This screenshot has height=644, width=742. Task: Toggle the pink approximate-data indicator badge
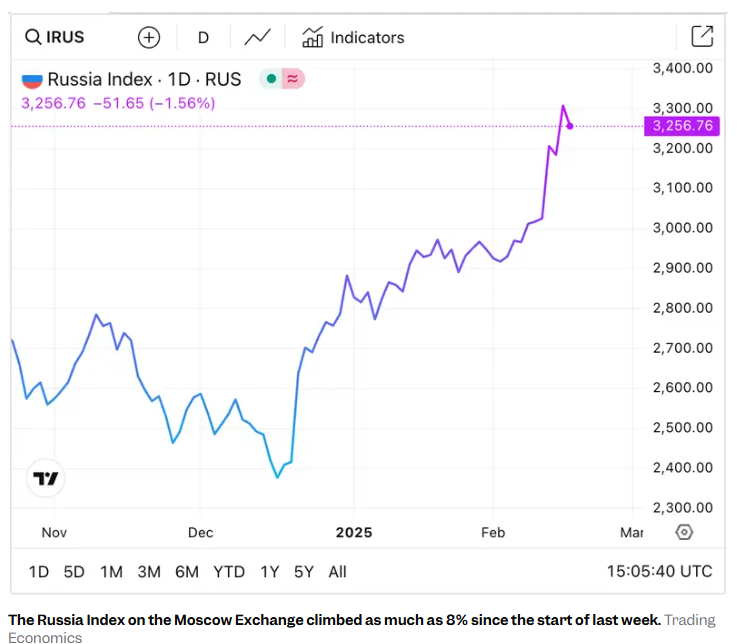click(x=293, y=79)
